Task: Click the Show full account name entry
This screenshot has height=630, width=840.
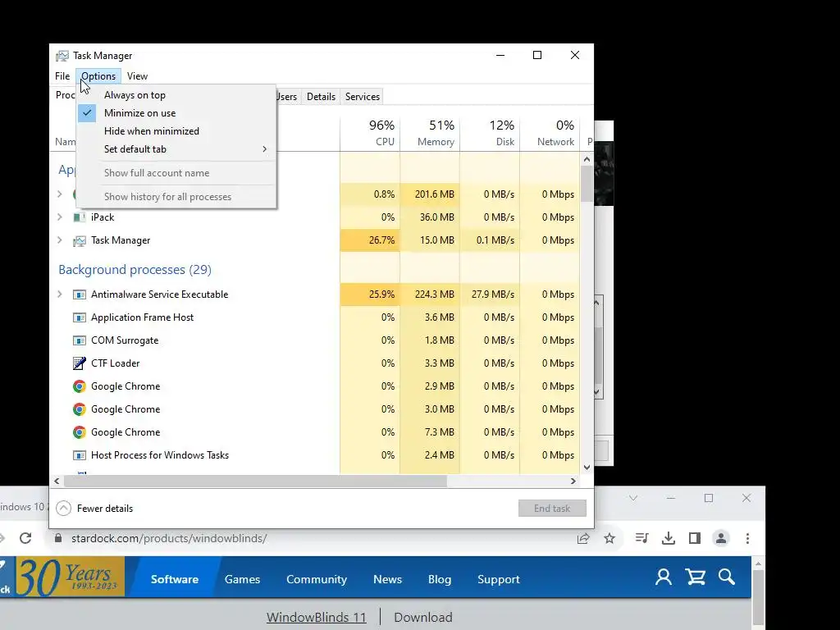Action: point(176,173)
